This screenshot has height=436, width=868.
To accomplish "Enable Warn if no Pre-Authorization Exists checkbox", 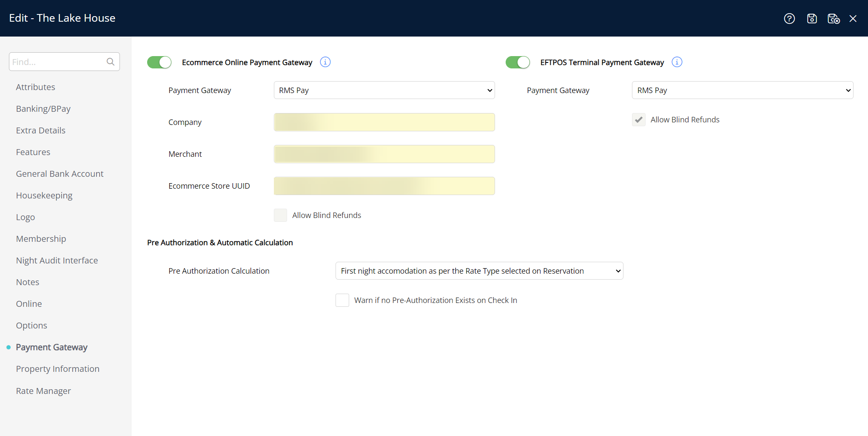I will click(342, 300).
